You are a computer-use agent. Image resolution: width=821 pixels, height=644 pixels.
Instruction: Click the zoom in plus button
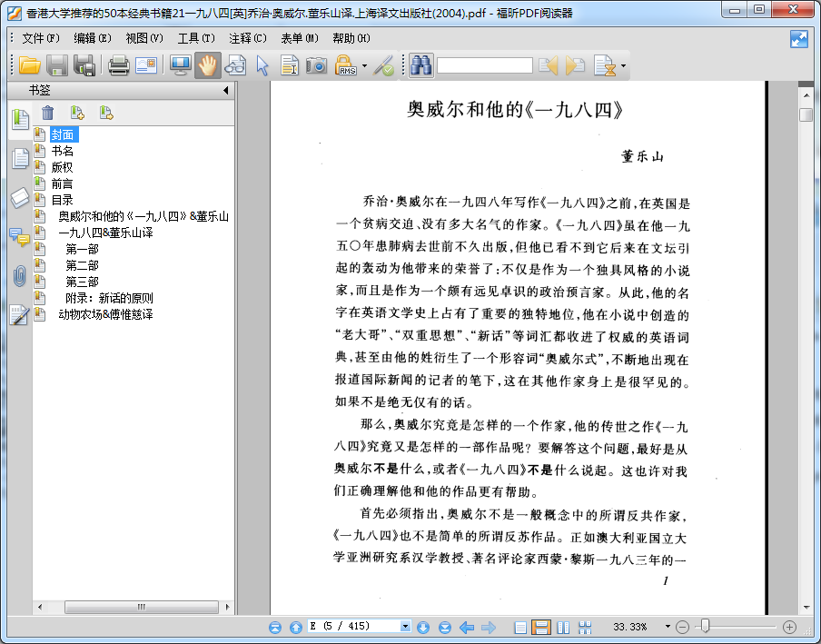(789, 627)
